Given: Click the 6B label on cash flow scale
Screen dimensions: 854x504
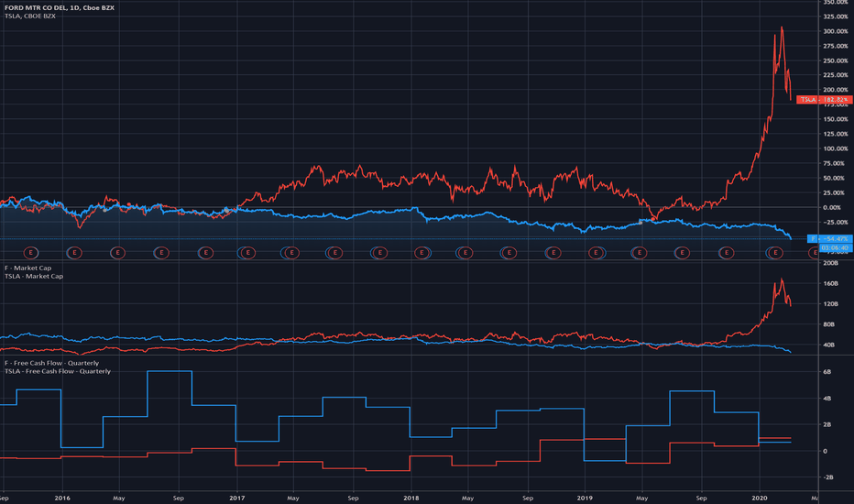Looking at the screenshot, I should tap(827, 372).
